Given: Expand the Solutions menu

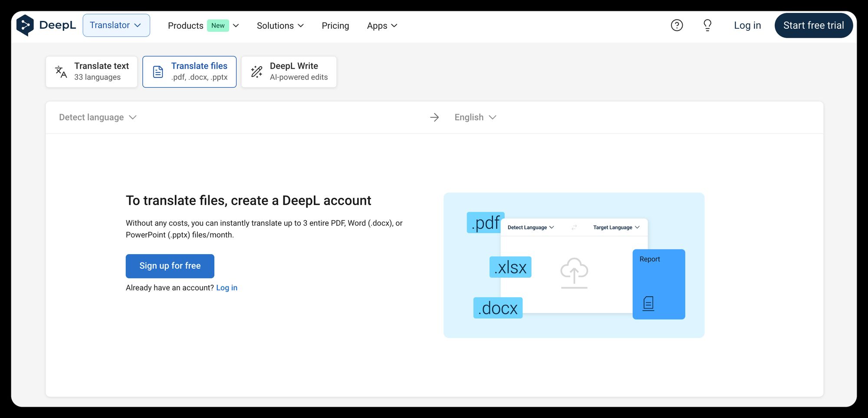Looking at the screenshot, I should pos(280,26).
